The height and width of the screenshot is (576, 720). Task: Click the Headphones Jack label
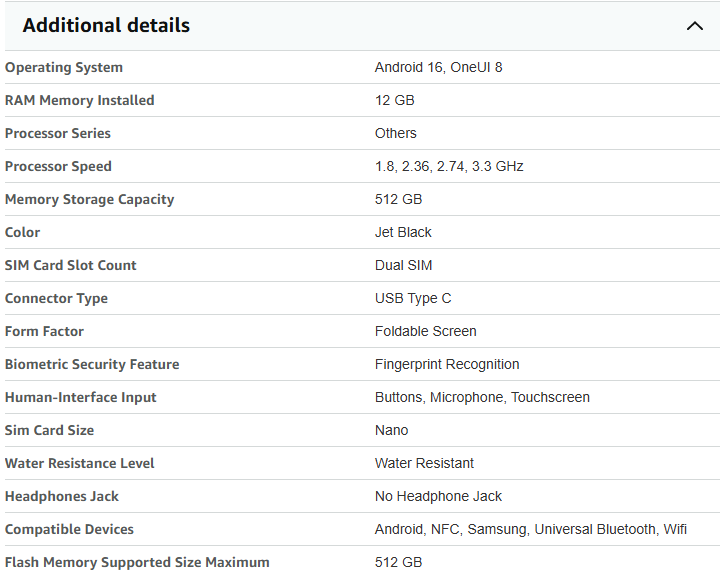[62, 496]
